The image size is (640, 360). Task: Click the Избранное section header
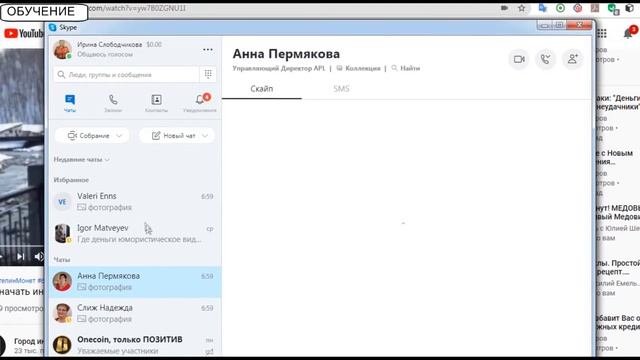click(x=71, y=180)
